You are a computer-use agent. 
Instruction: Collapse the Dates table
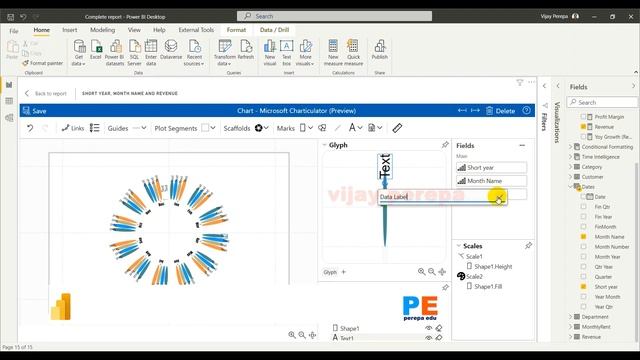click(571, 187)
